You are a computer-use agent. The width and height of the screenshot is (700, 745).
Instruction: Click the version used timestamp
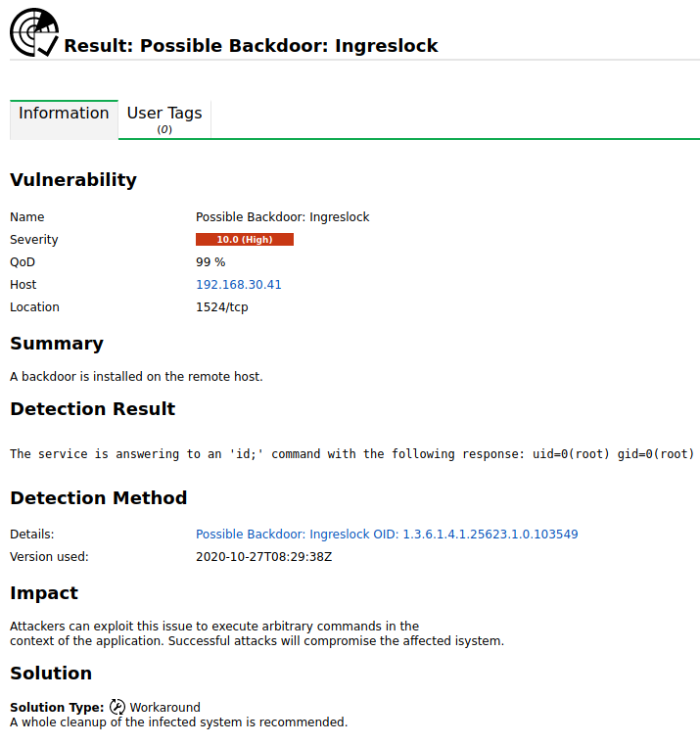[x=264, y=557]
